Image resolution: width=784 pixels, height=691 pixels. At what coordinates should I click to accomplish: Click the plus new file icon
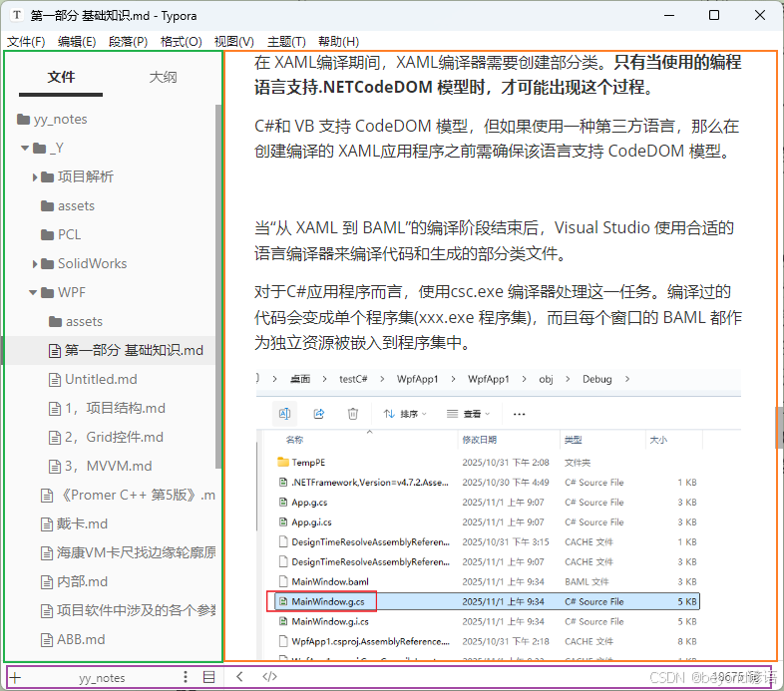click(15, 678)
